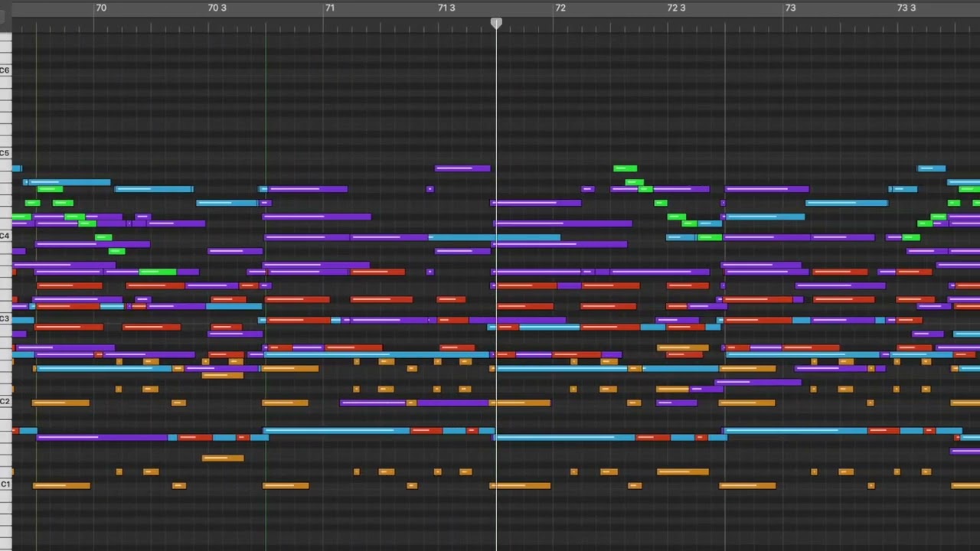Select the first orange note on the C1 row
Viewport: 980px width, 551px height.
click(61, 485)
